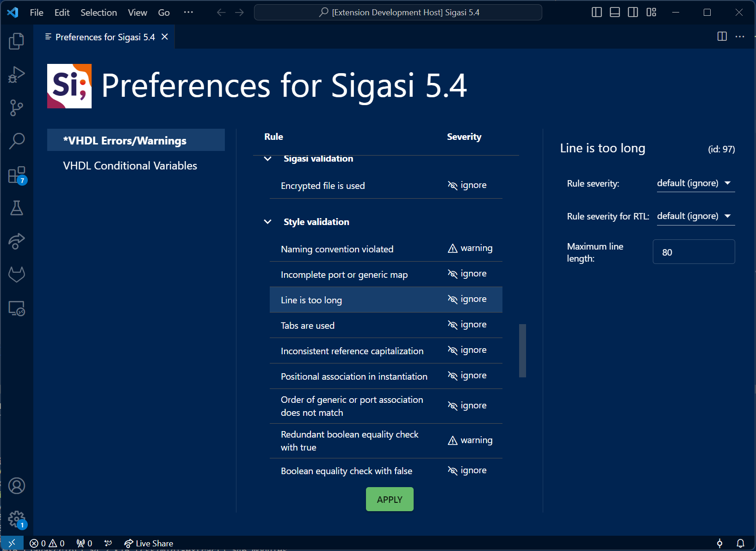Image resolution: width=756 pixels, height=551 pixels.
Task: Open the File menu
Action: [37, 13]
